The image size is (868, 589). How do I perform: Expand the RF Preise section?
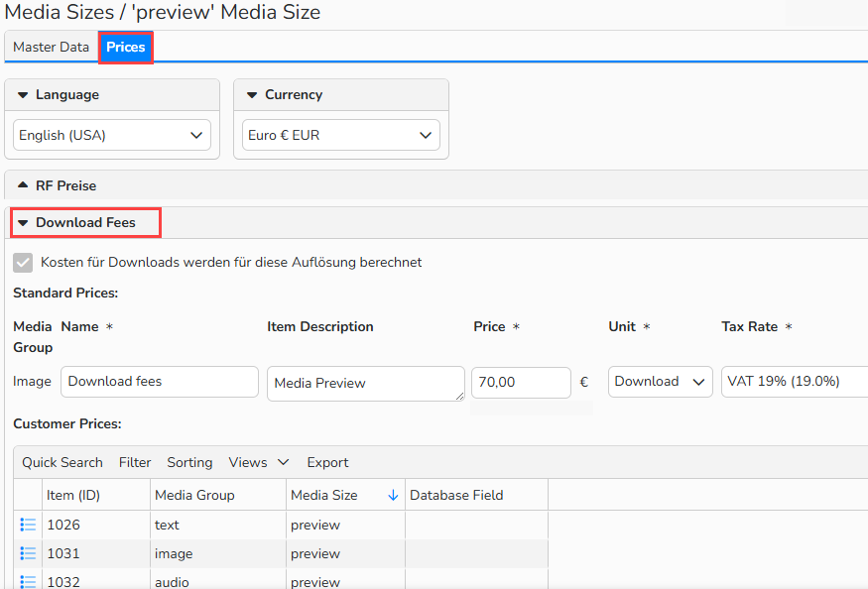pyautogui.click(x=23, y=185)
